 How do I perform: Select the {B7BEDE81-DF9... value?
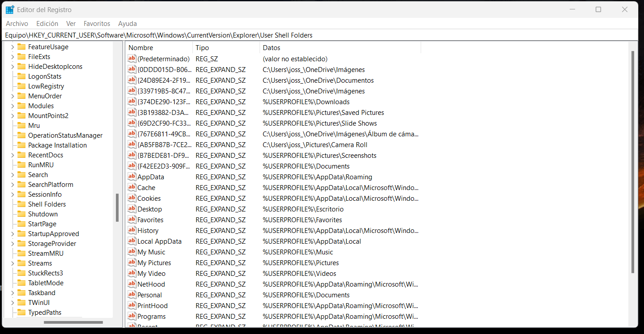tap(164, 155)
